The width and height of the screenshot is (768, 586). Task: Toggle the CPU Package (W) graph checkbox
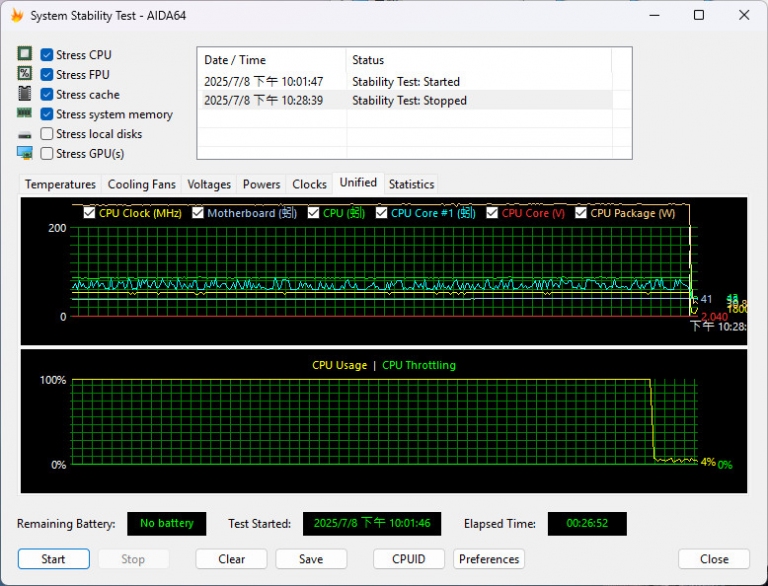pyautogui.click(x=581, y=213)
